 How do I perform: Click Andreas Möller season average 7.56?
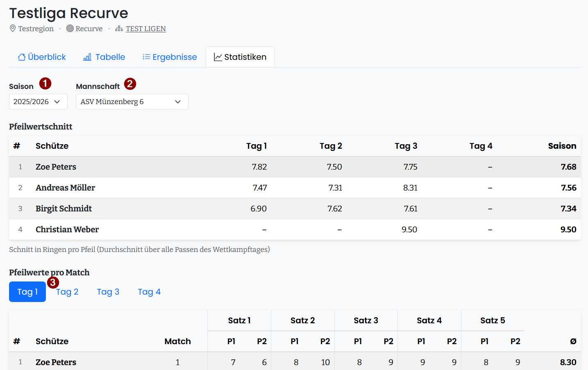568,188
